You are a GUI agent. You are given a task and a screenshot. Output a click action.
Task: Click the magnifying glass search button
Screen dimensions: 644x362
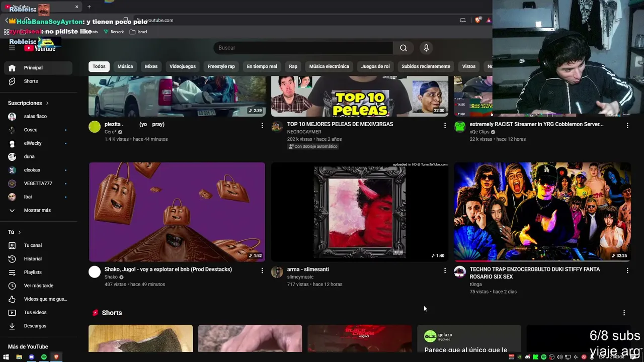click(404, 48)
